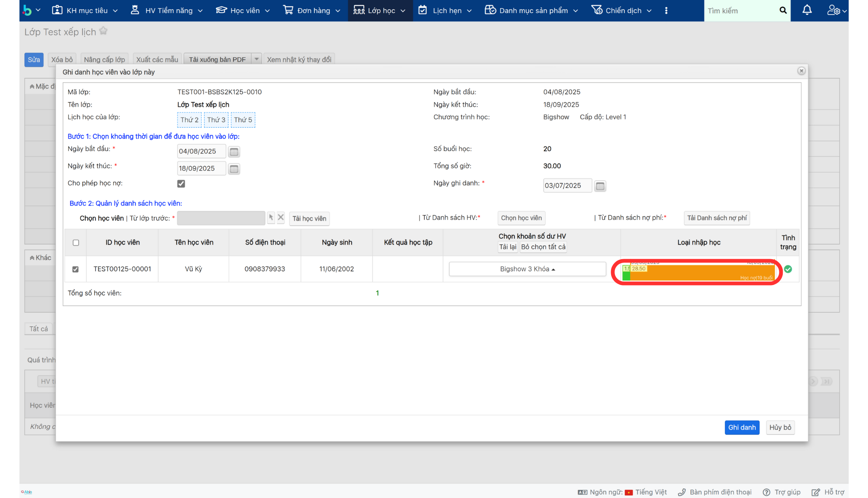Click the search magnifier icon
This screenshot has width=868, height=498.
pyautogui.click(x=783, y=10)
